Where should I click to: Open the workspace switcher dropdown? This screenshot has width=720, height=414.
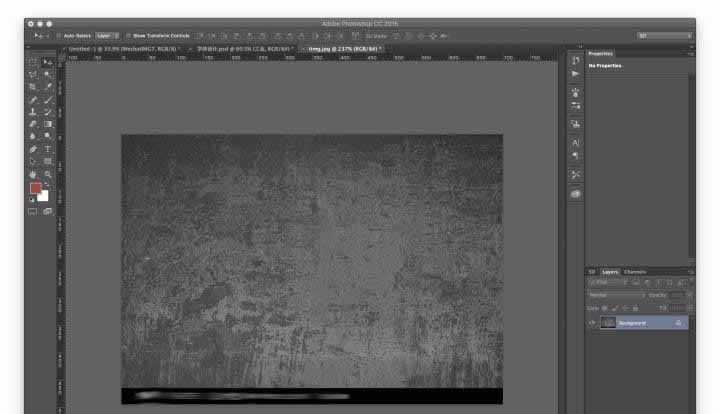point(663,35)
